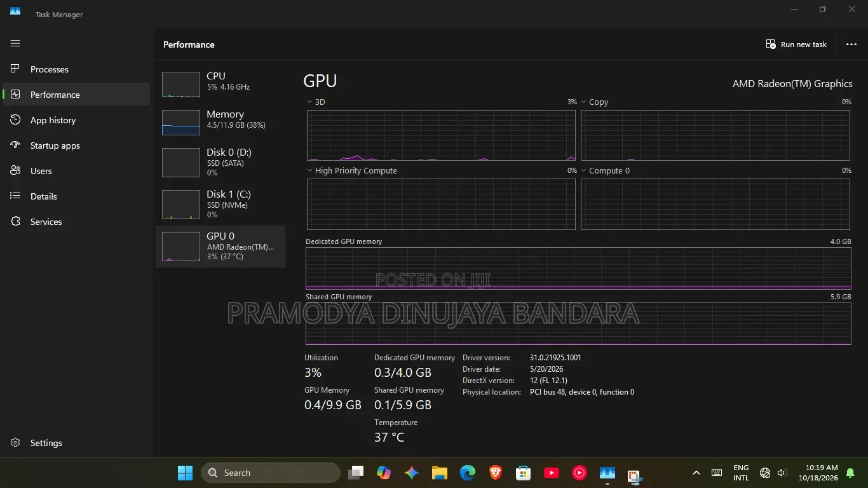868x488 pixels.
Task: Open the clock and calendar flyout
Action: [x=818, y=473]
